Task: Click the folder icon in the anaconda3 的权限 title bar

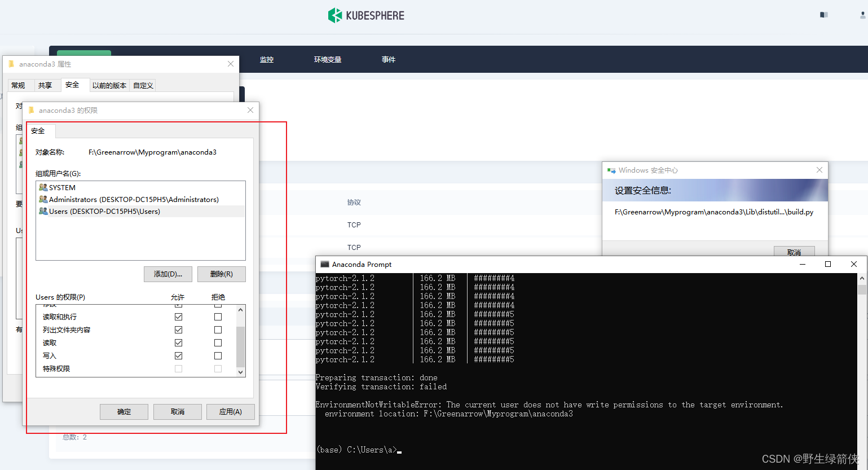Action: coord(32,110)
